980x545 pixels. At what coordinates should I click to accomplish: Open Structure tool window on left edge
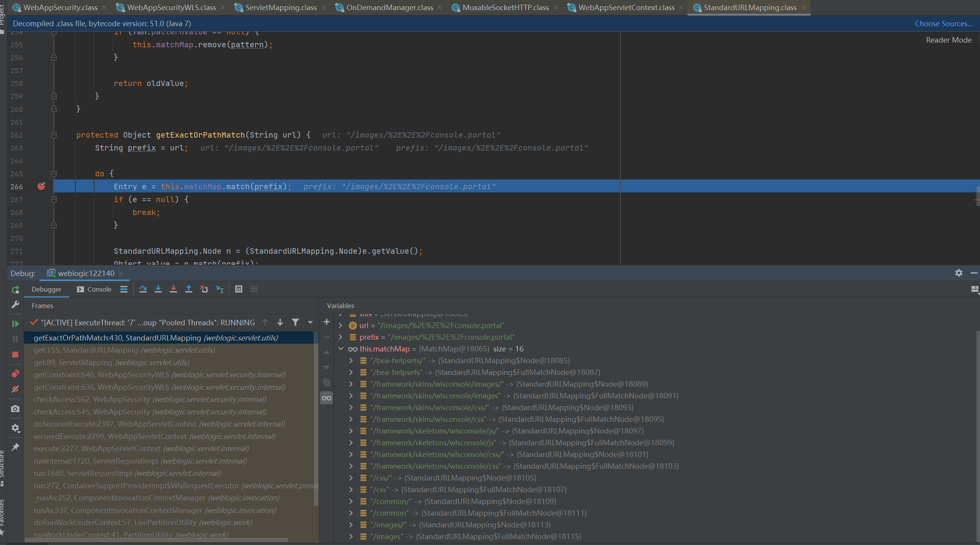[2, 467]
